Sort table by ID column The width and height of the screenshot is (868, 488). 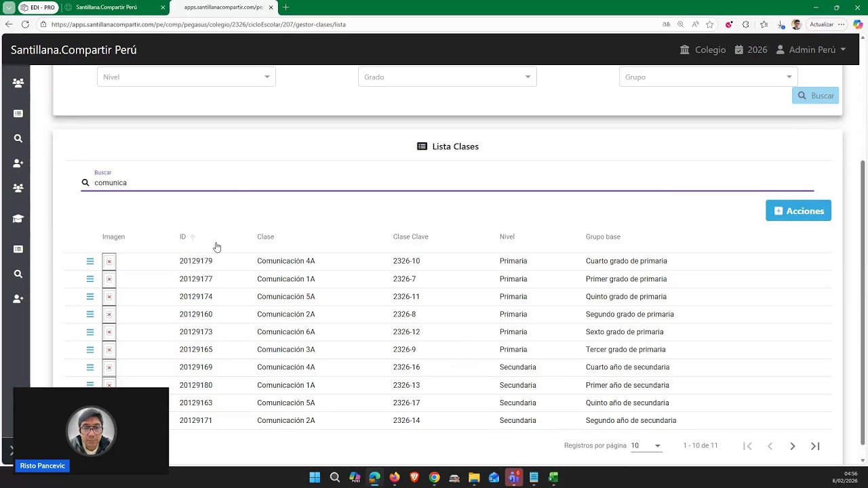pyautogui.click(x=182, y=237)
